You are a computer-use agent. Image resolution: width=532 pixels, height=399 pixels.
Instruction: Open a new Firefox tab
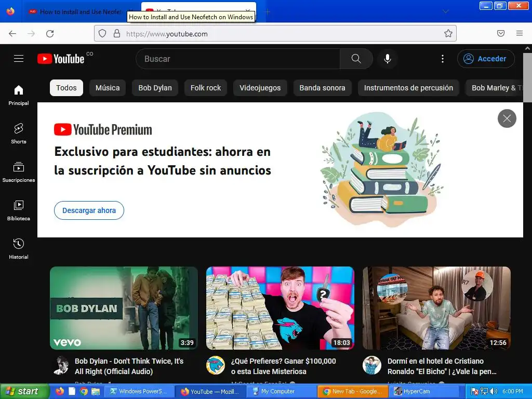[x=268, y=12]
